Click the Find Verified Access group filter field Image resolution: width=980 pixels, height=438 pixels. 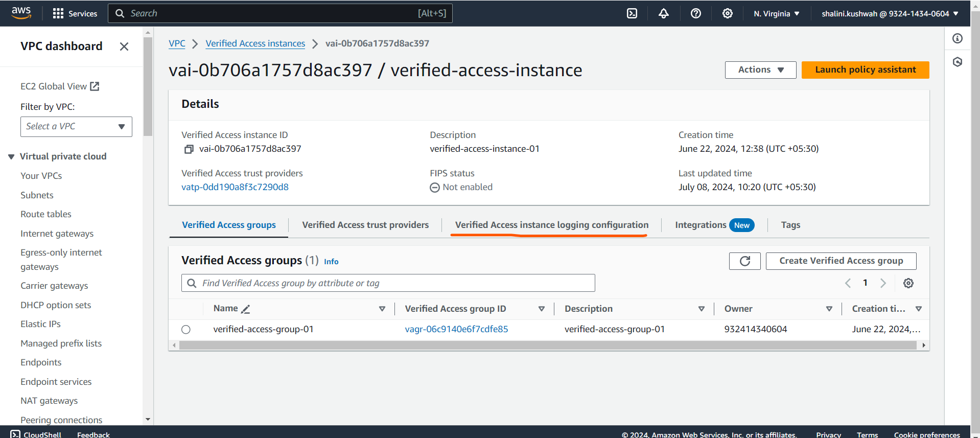tap(388, 283)
